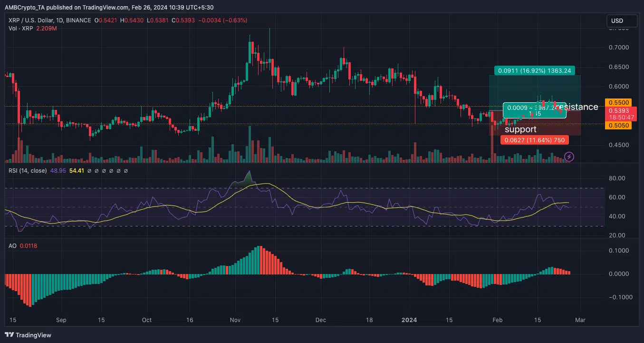Click the red stop label 0.0627 (11.64%)

[534, 140]
